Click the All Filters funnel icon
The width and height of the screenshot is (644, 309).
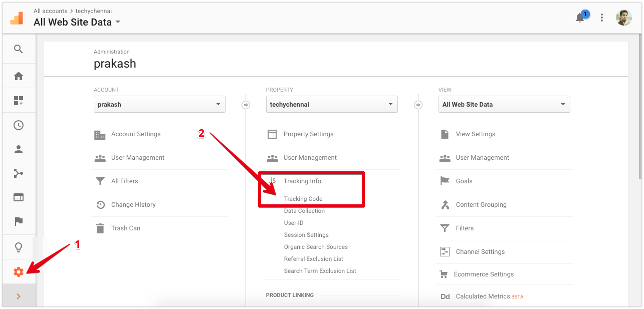click(x=100, y=181)
